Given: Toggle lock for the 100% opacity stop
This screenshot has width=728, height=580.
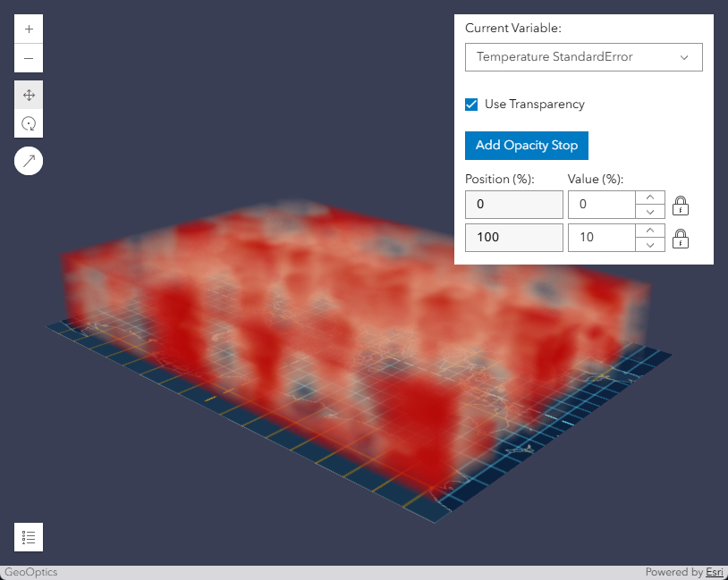Looking at the screenshot, I should [681, 239].
